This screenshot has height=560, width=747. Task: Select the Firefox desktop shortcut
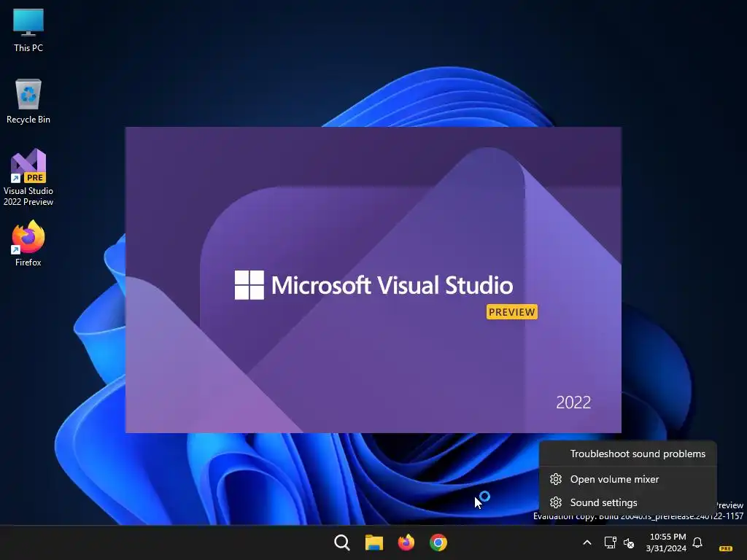pos(28,244)
